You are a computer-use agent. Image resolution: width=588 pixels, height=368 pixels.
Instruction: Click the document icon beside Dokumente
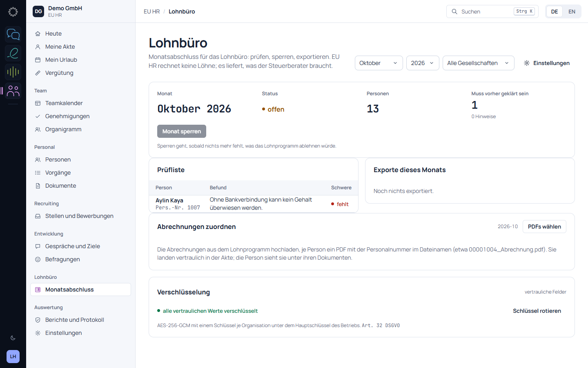pyautogui.click(x=38, y=186)
